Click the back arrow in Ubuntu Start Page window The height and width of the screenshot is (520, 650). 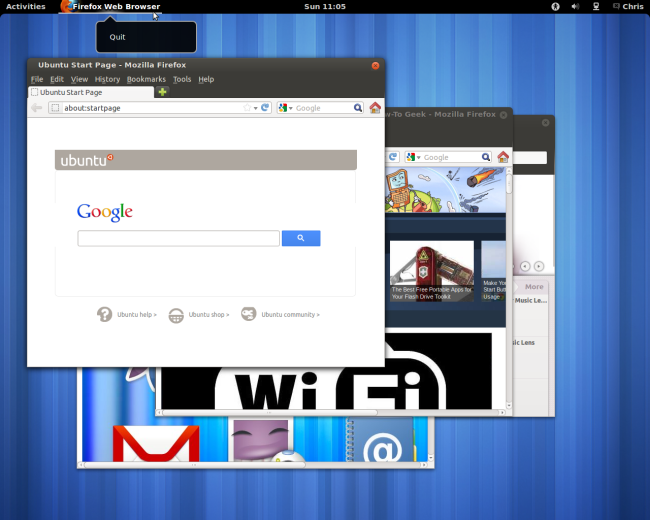click(36, 108)
